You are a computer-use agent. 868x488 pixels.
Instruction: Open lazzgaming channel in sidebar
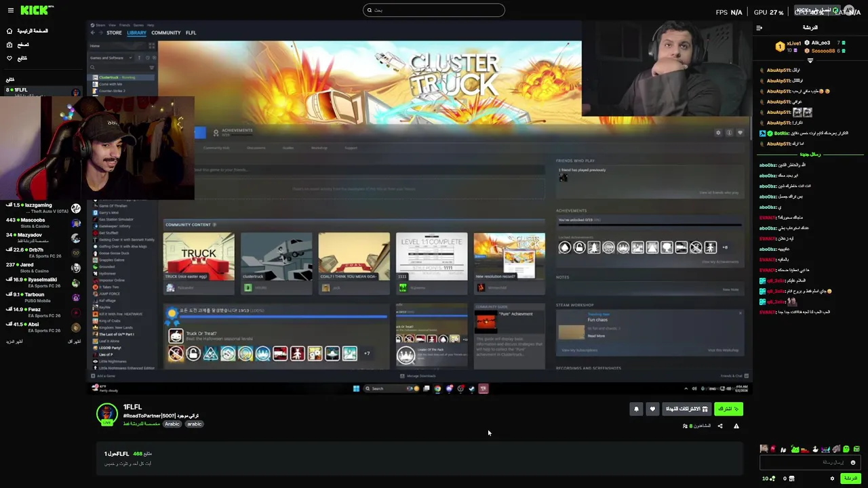coord(42,208)
